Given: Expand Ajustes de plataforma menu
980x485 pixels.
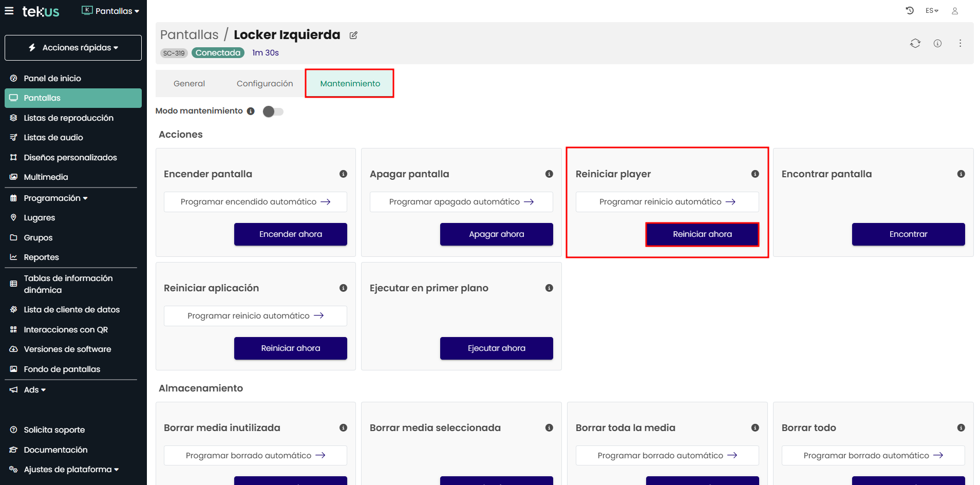Looking at the screenshot, I should pos(71,470).
